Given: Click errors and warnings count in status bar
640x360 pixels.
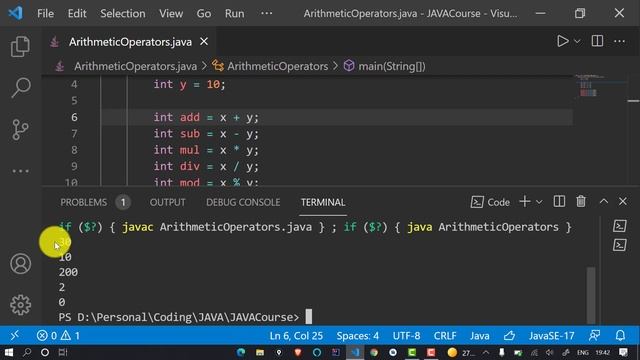Looking at the screenshot, I should click(x=58, y=336).
